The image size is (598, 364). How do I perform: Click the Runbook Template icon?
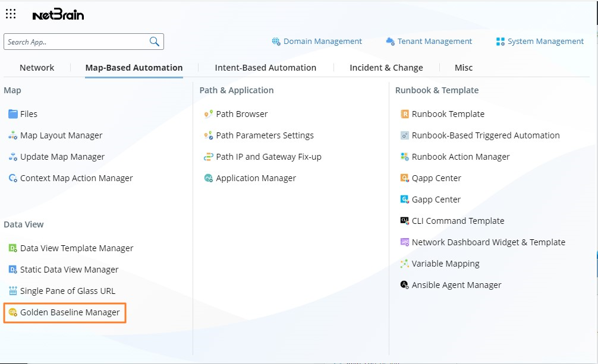405,114
